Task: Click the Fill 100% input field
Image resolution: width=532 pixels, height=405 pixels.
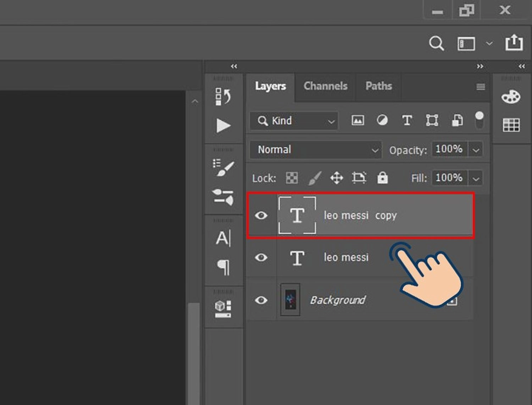Action: tap(449, 178)
